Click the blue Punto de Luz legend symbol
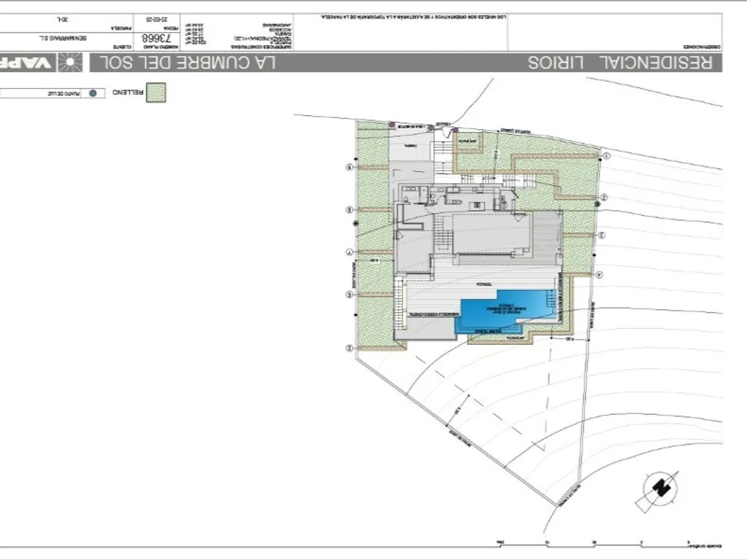 [x=93, y=93]
